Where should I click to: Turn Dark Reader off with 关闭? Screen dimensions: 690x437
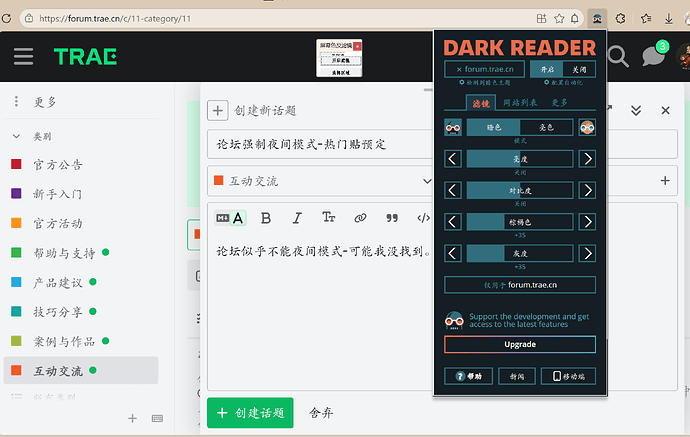[x=579, y=70]
